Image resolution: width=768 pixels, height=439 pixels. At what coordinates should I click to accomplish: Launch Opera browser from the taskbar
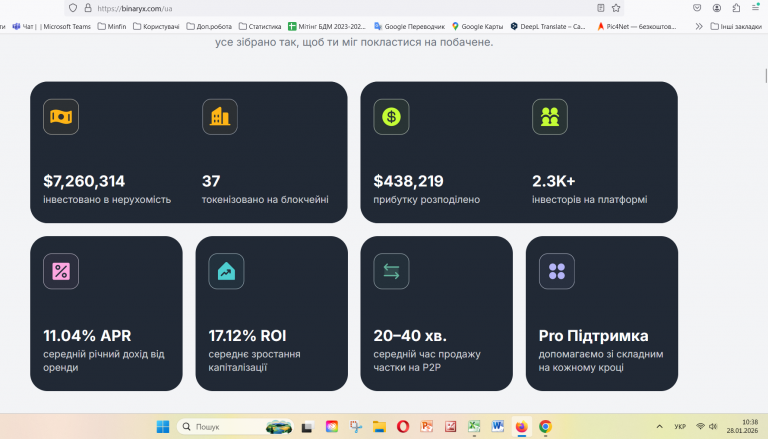[x=403, y=427]
